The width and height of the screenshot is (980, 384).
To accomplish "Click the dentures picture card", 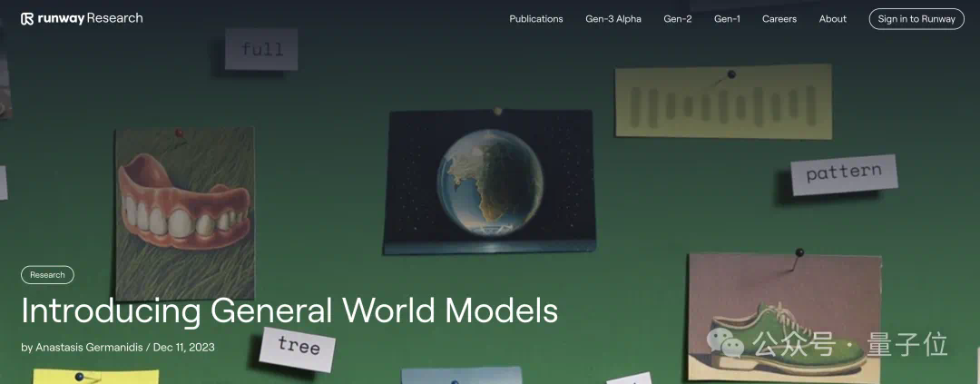I will [185, 213].
